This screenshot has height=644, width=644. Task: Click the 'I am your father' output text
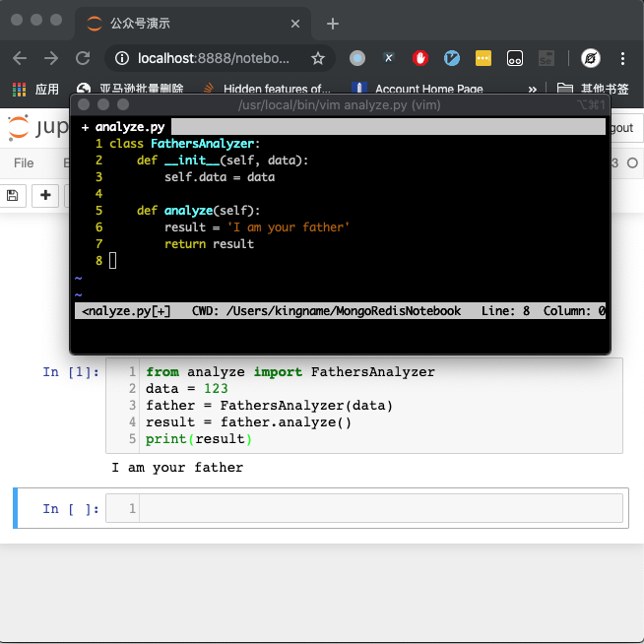pos(177,468)
